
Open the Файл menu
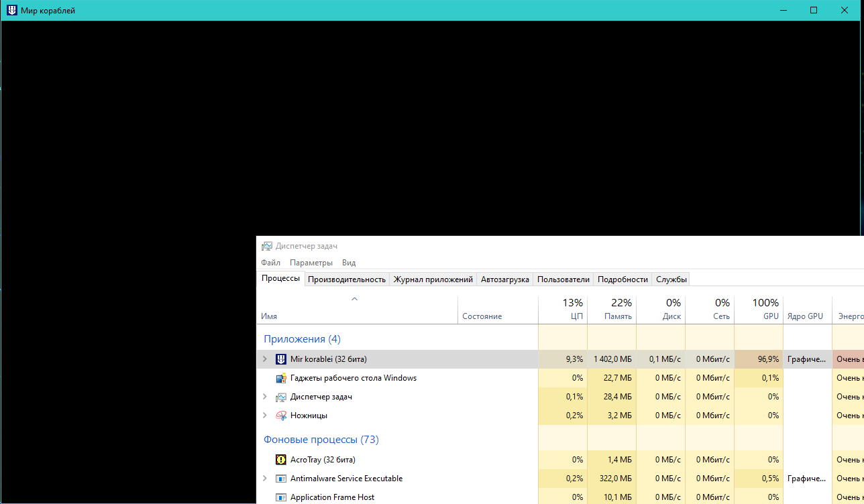[x=271, y=263]
